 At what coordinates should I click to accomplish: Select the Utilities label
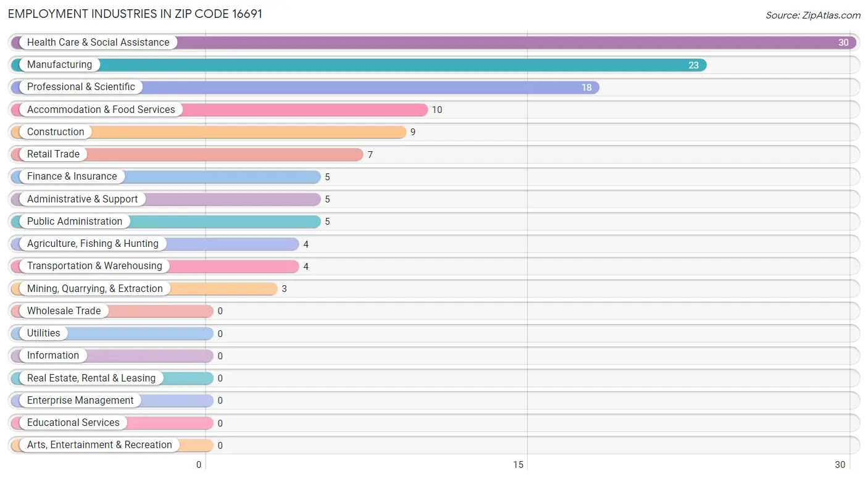point(44,333)
